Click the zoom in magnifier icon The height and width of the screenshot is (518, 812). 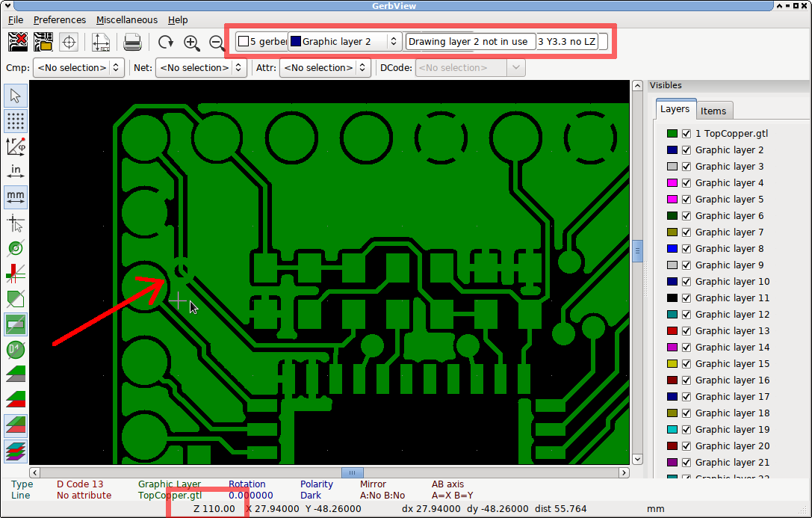tap(192, 42)
